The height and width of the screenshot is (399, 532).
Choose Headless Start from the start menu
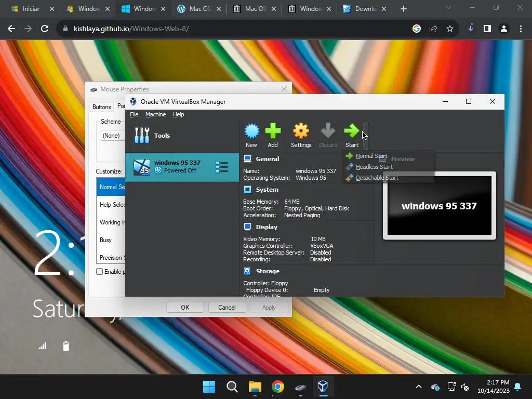coord(374,167)
